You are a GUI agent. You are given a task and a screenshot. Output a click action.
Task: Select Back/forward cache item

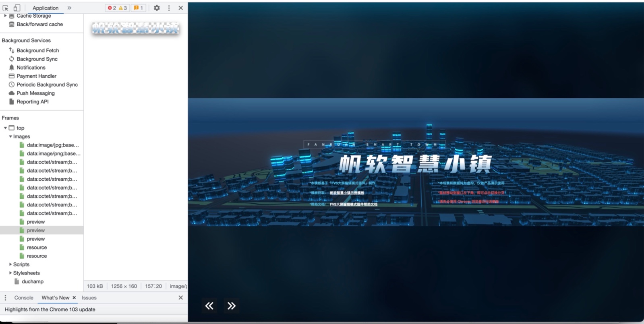point(39,24)
